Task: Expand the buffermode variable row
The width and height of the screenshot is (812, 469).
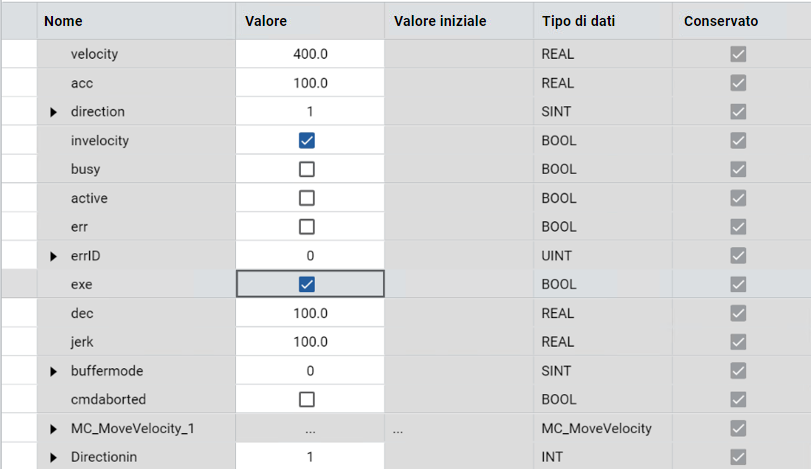Action: [x=54, y=371]
